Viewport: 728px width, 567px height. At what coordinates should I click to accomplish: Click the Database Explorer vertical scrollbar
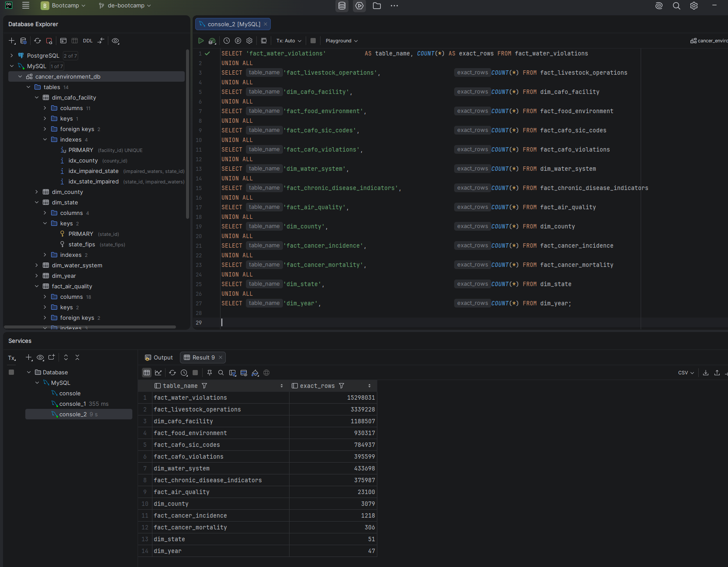coord(188,133)
